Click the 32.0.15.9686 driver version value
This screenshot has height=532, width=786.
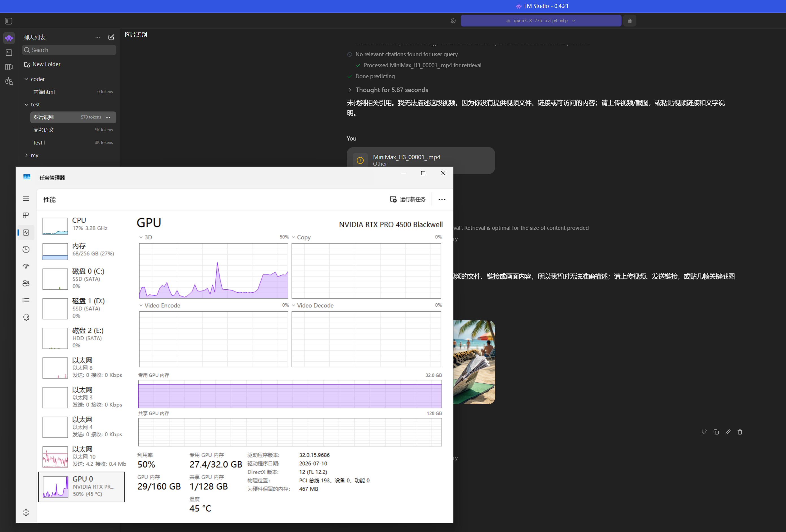314,455
